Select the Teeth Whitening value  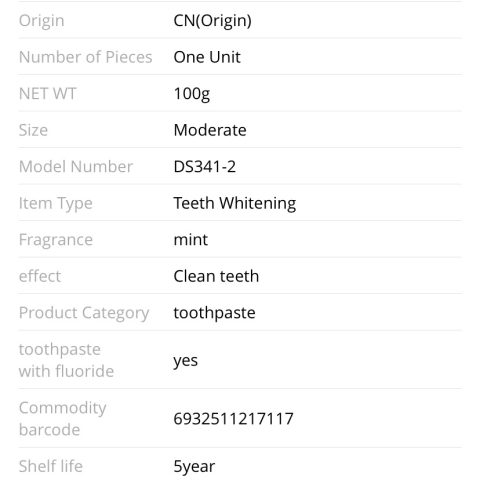(235, 204)
